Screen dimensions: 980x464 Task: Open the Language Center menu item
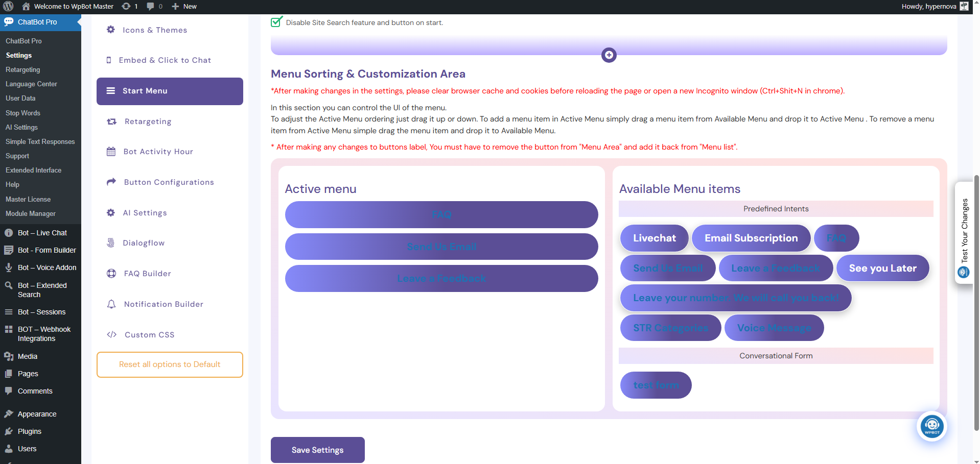point(32,84)
